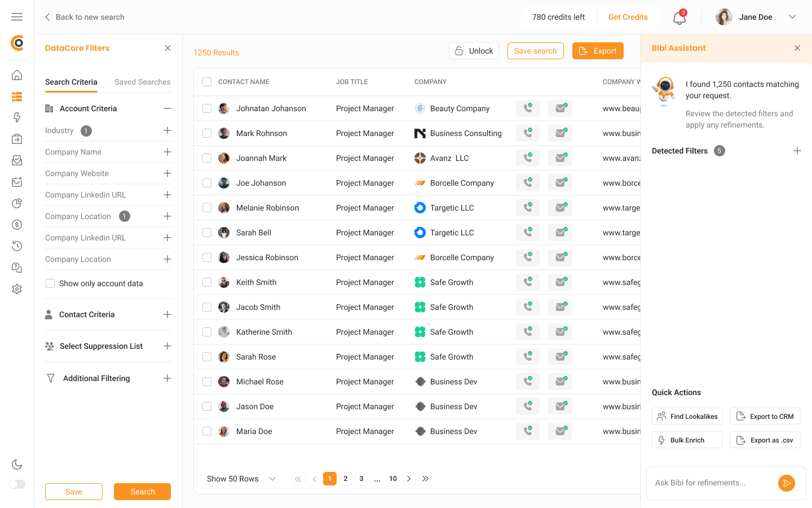
Task: Click the Jane Doe profile avatar
Action: (724, 17)
